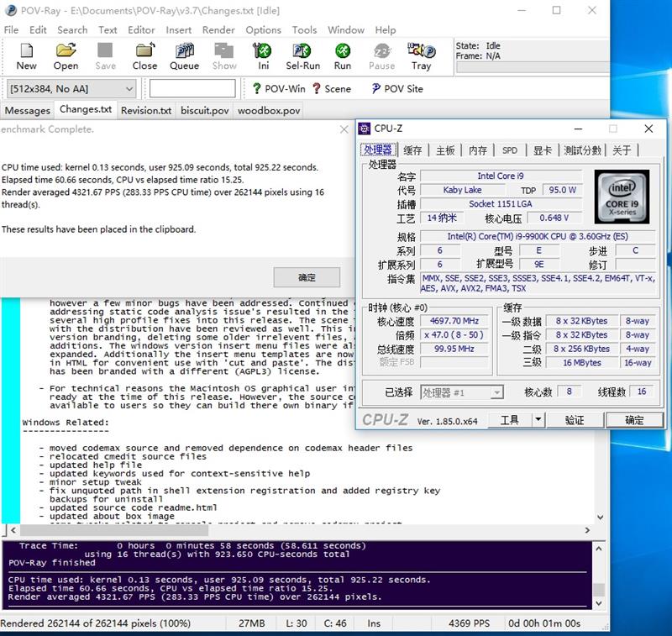Open the processor selection dropdown in CPU-Z

(x=496, y=392)
